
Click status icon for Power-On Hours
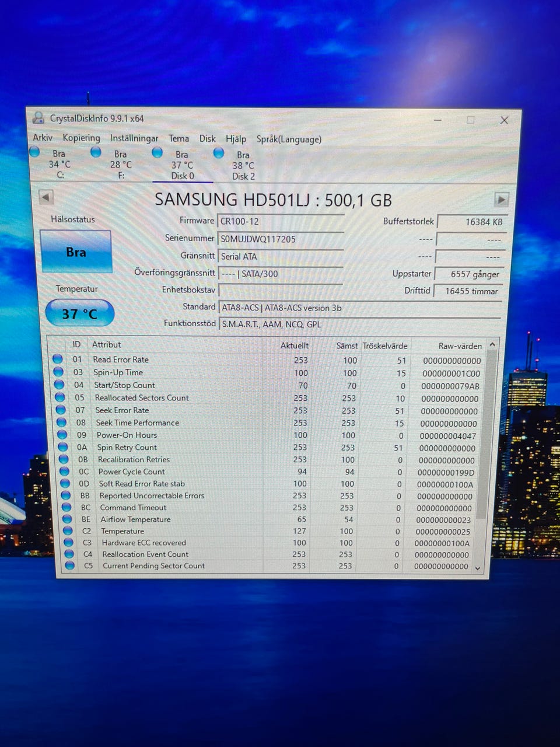62,435
